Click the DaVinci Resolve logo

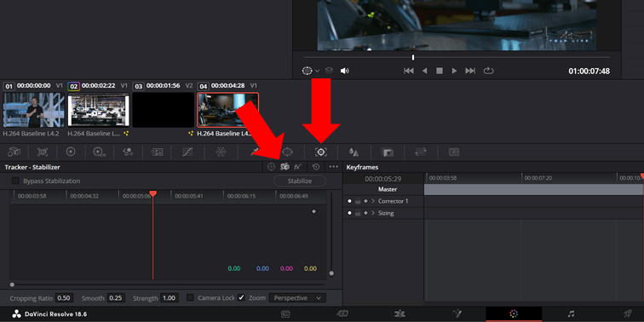point(16,314)
